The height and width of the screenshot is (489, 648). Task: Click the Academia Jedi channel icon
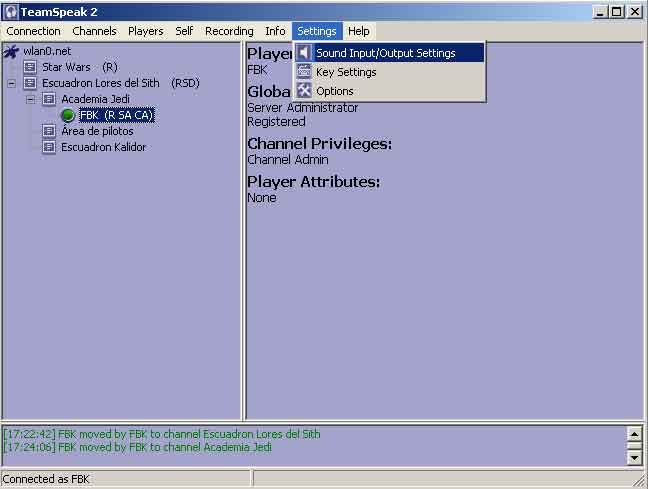[49, 99]
